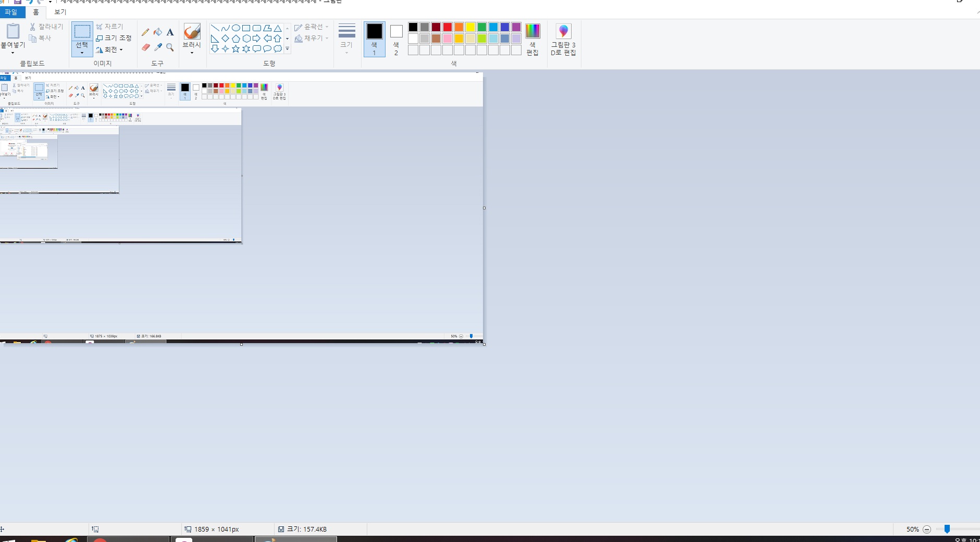This screenshot has width=980, height=542.
Task: Choose the Line shape
Action: 215,28
